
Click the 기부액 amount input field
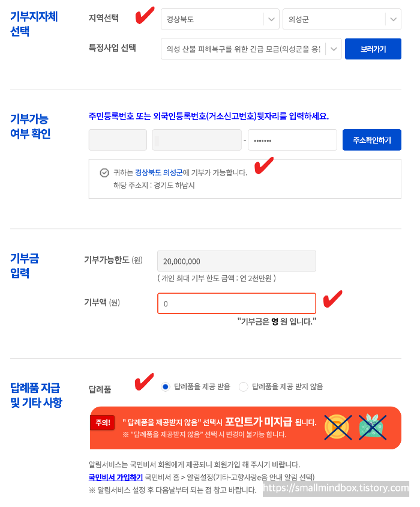236,303
